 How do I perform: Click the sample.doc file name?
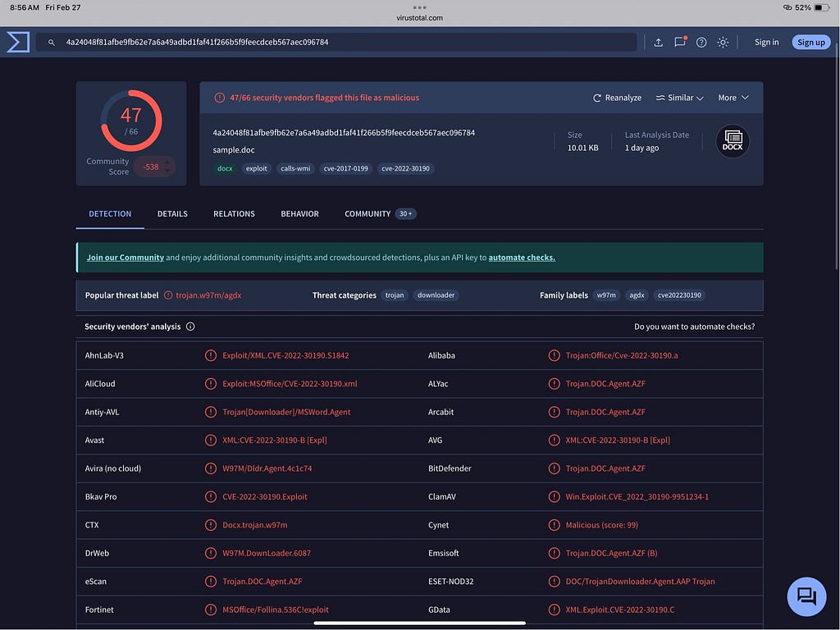(x=234, y=150)
